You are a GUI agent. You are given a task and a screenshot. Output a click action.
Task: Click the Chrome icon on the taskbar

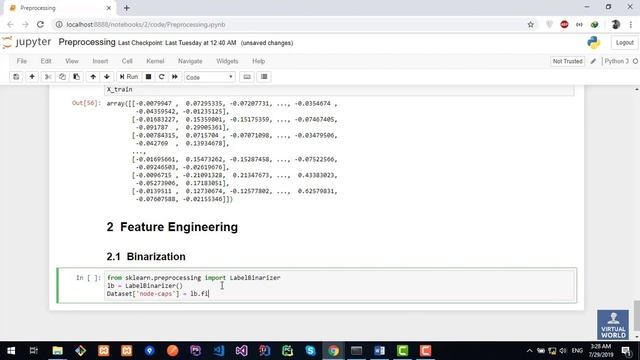[333, 351]
